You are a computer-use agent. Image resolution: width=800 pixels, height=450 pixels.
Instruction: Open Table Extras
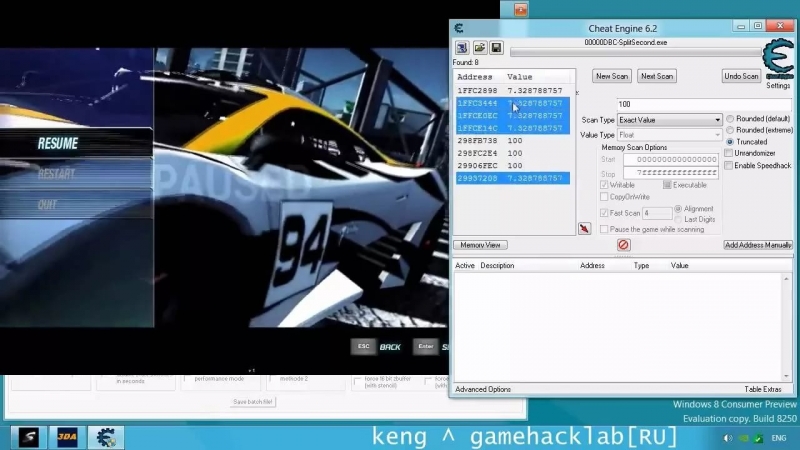pos(763,389)
